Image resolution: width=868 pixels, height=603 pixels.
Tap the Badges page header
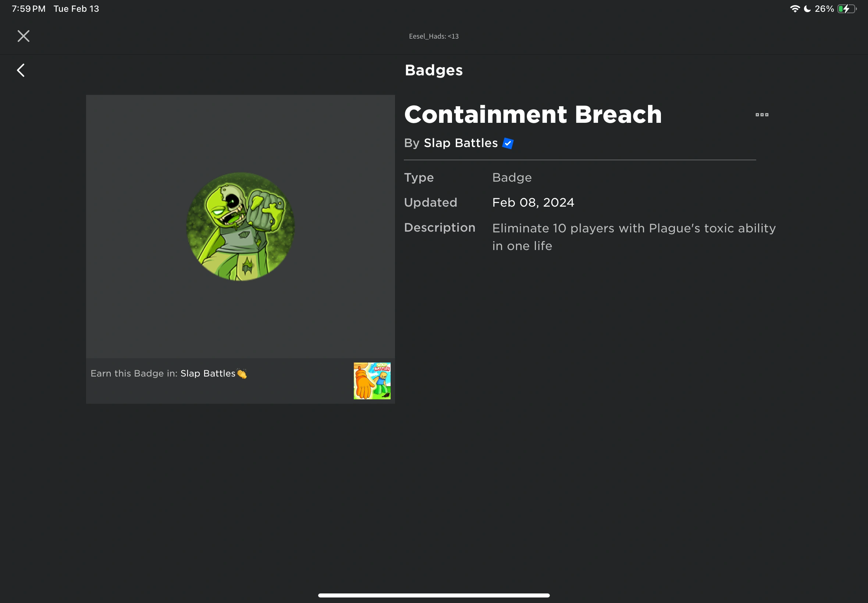point(434,70)
